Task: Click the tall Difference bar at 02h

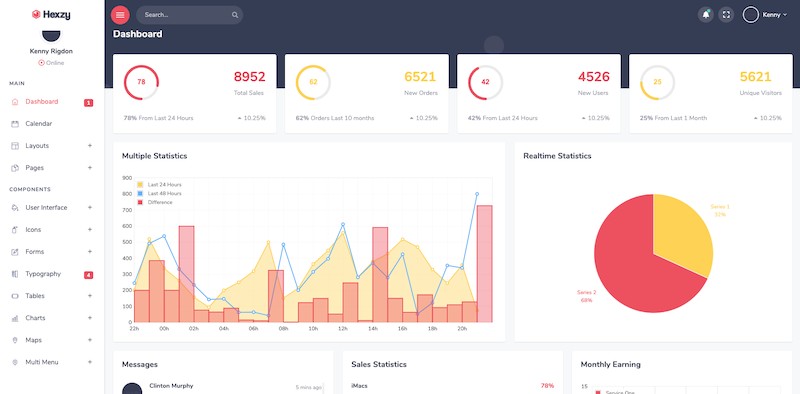Action: [x=186, y=274]
